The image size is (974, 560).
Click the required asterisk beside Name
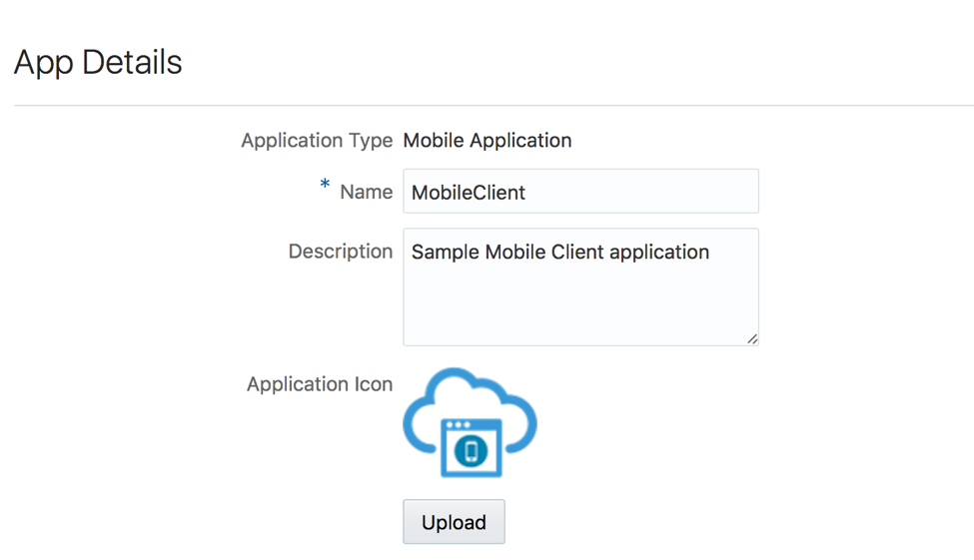325,186
